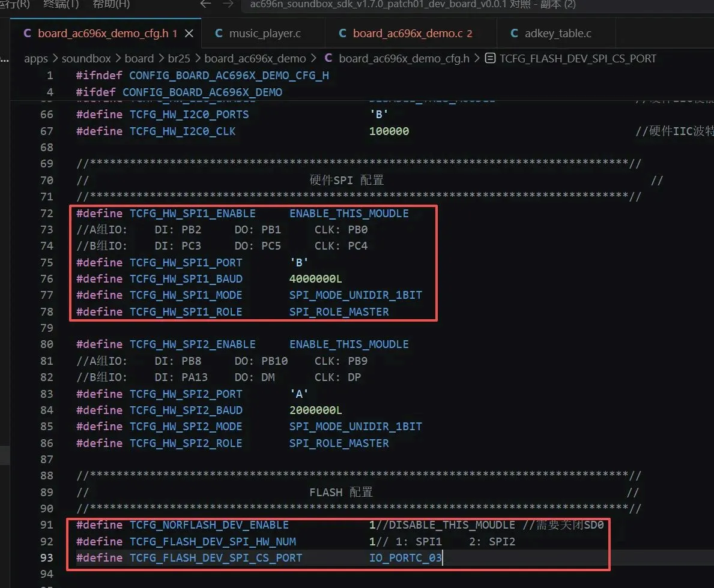714x588 pixels.
Task: Jump to sticky line CONFIG_BOARD_AC696X_DEMO_CFG_H
Action: point(229,76)
